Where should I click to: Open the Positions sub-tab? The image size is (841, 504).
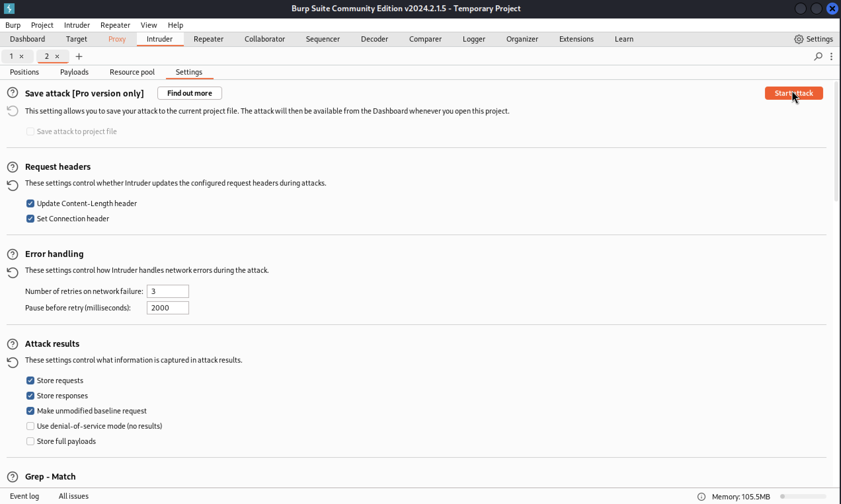24,72
